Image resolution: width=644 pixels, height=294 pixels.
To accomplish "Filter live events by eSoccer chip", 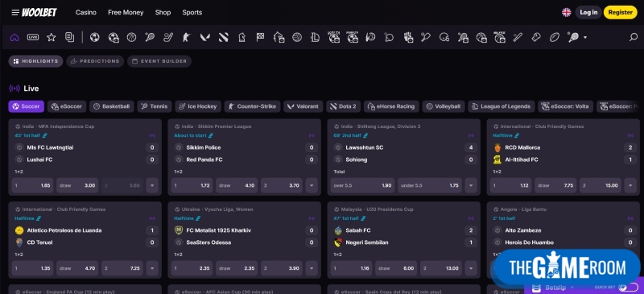I will (67, 106).
